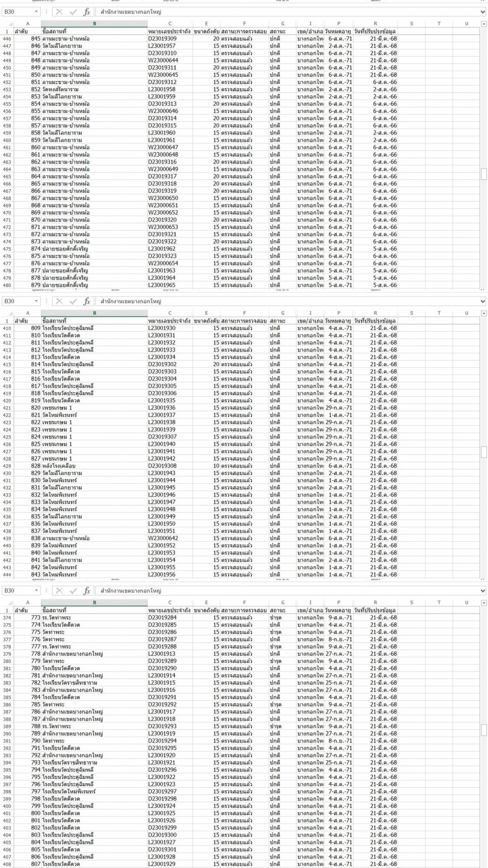The image size is (488, 868).
Task: Select column U header in middle spreadsheet
Action: click(466, 313)
